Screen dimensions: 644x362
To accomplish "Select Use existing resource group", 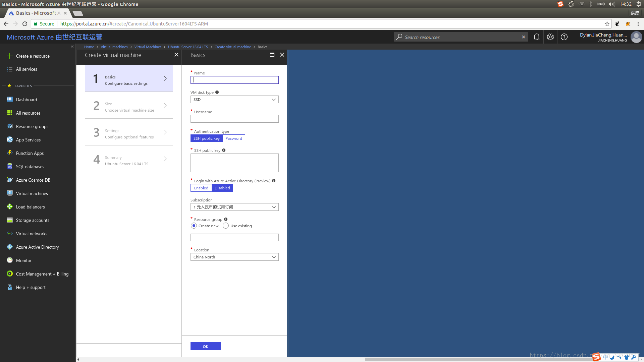I will (x=226, y=226).
